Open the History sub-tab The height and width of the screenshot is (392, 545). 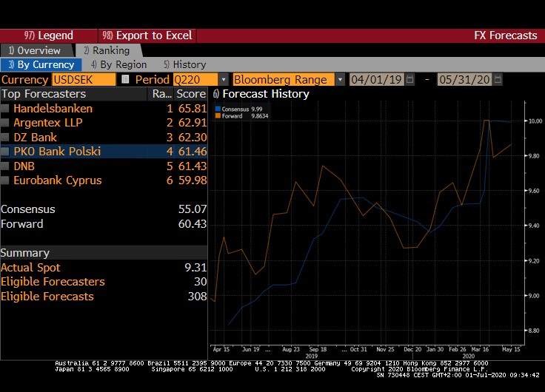185,64
